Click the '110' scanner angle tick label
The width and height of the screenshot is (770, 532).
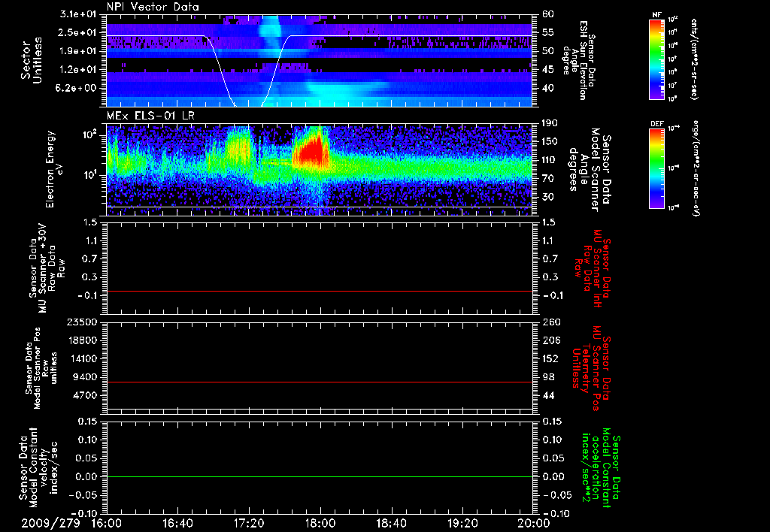coord(550,160)
